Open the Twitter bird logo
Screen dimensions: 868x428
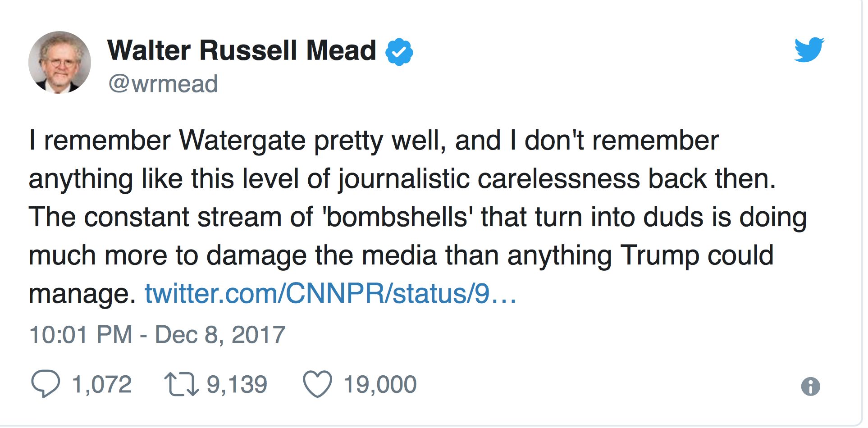[x=809, y=50]
